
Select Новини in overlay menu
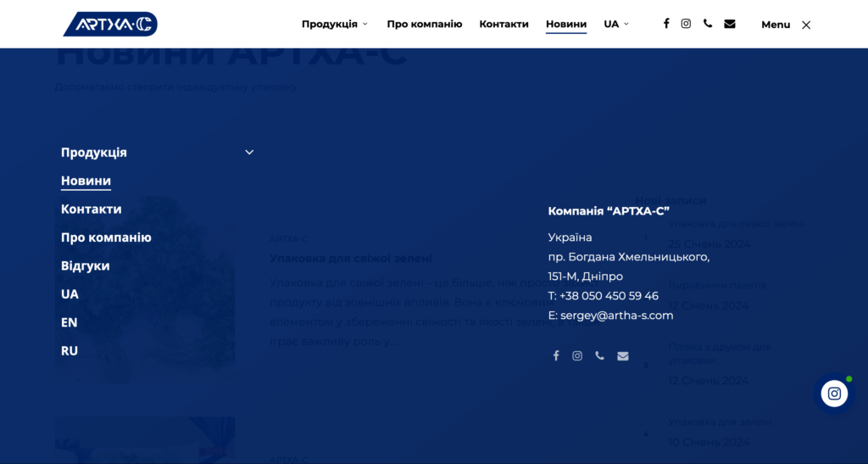[86, 181]
